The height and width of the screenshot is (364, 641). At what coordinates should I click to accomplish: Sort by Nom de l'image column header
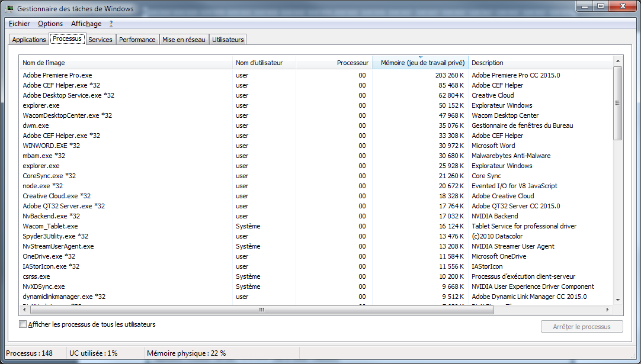pyautogui.click(x=126, y=63)
